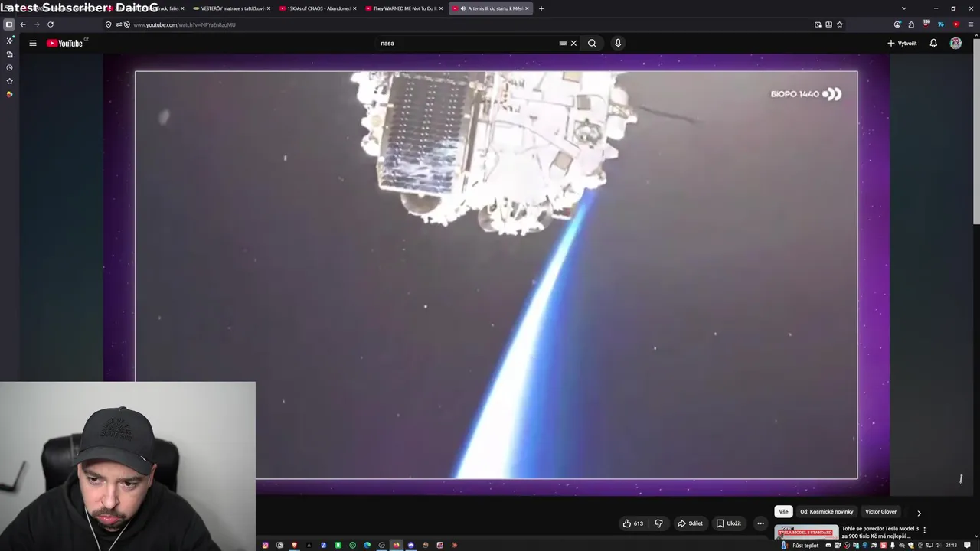The width and height of the screenshot is (980, 551).
Task: Click the install-app icon in address bar
Action: [828, 24]
